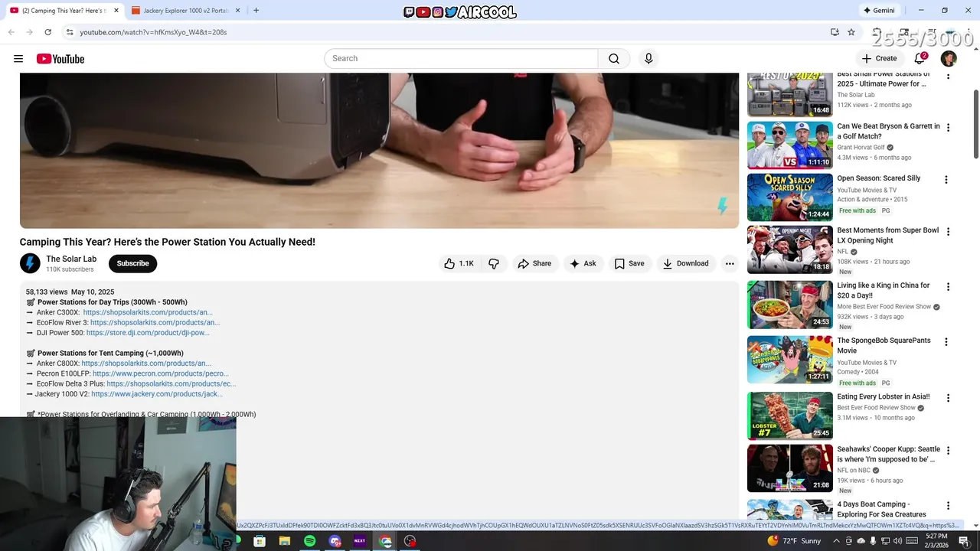This screenshot has width=980, height=551.
Task: Open The Solar Lab channel name
Action: pos(71,259)
